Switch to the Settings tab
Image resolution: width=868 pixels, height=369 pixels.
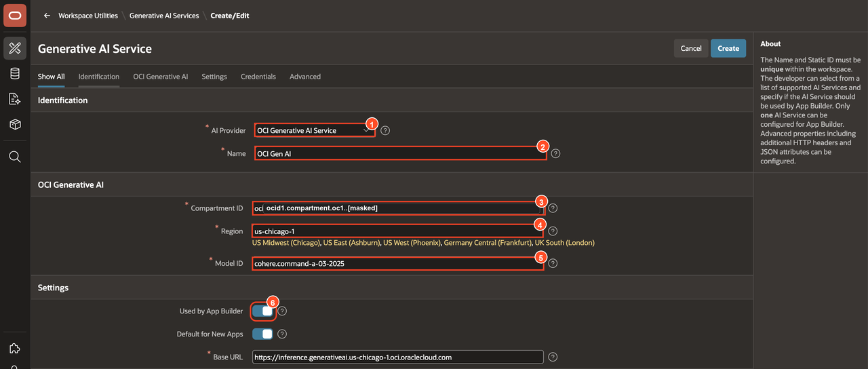[214, 77]
